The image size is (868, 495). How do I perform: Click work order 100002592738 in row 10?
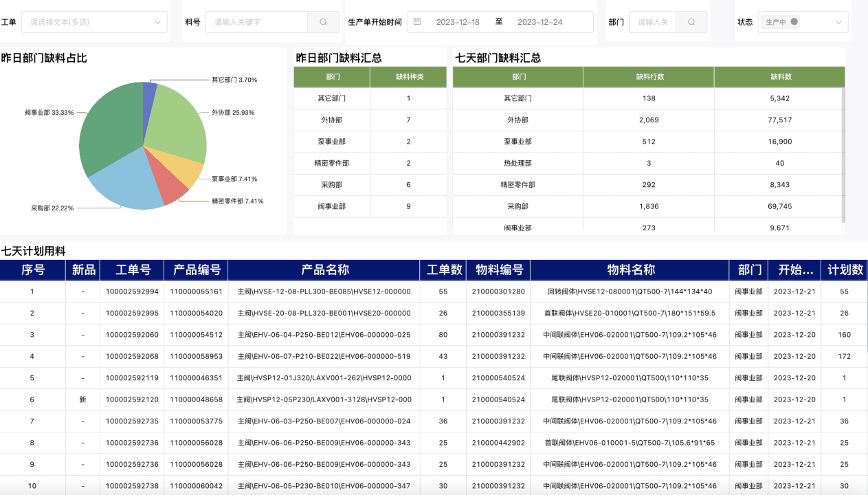132,486
